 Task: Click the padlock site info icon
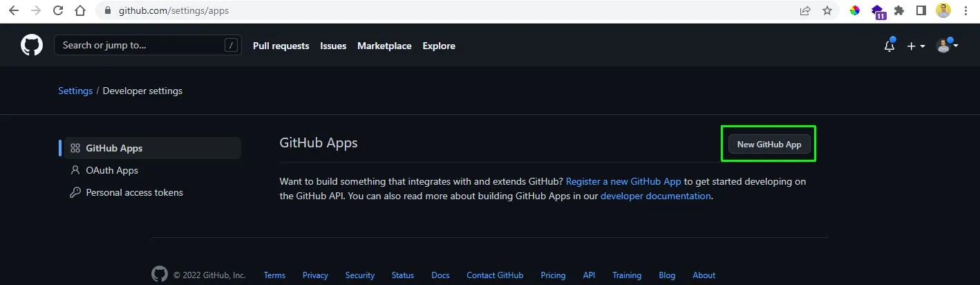tap(106, 11)
